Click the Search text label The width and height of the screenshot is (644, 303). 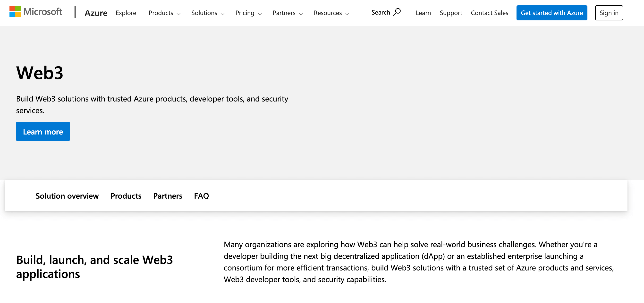coord(380,12)
